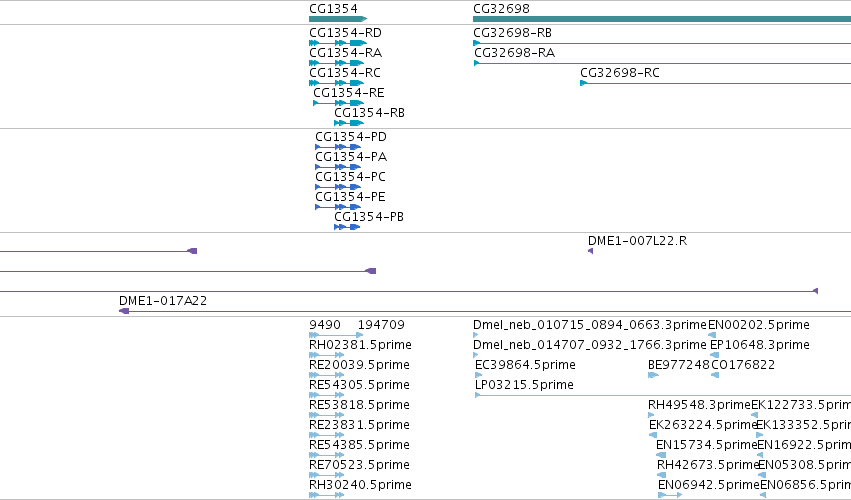
Task: Select the CG1354 gene bar
Action: [x=338, y=19]
